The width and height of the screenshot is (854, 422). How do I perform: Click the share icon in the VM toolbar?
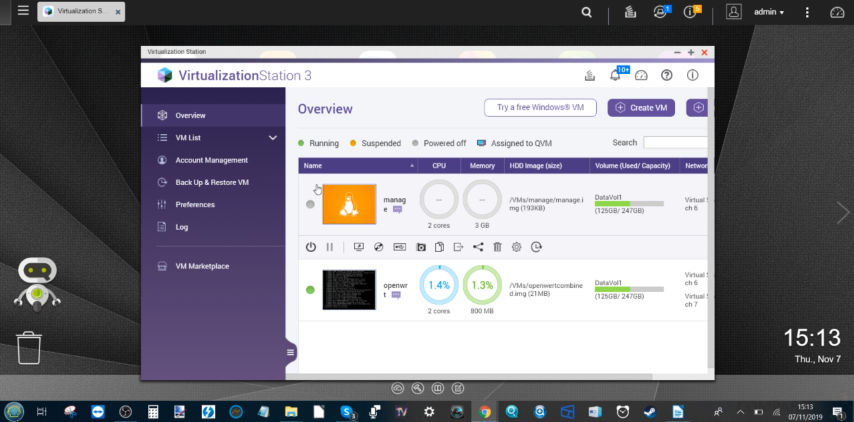pyautogui.click(x=478, y=247)
